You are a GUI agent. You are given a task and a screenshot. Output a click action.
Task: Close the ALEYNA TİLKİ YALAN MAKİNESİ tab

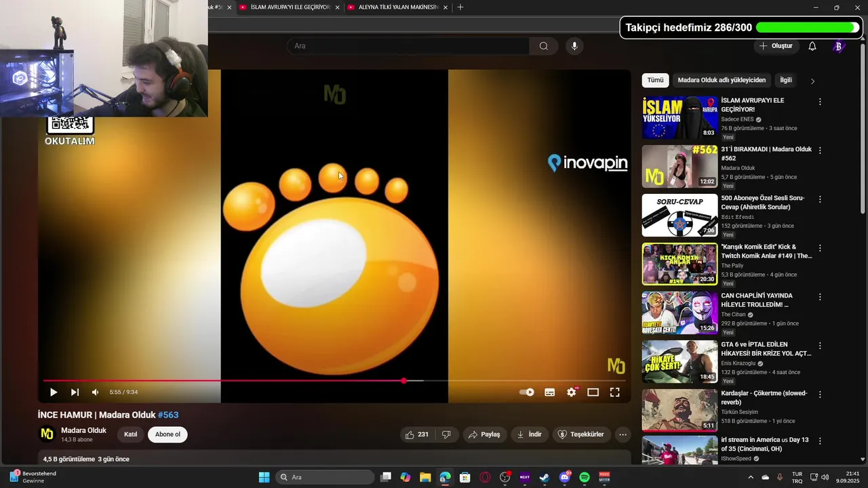446,7
